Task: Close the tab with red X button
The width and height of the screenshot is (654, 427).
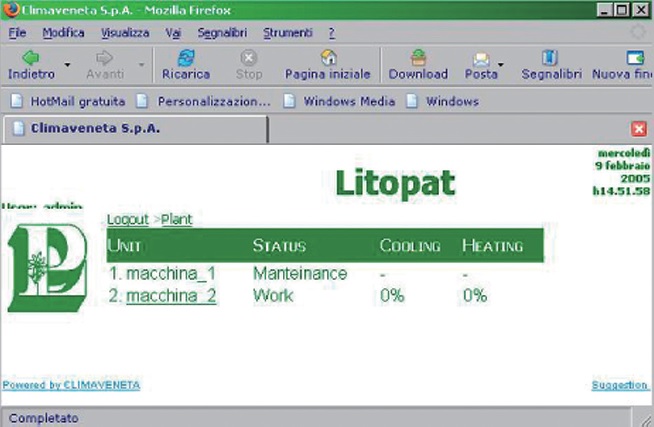Action: pyautogui.click(x=640, y=129)
